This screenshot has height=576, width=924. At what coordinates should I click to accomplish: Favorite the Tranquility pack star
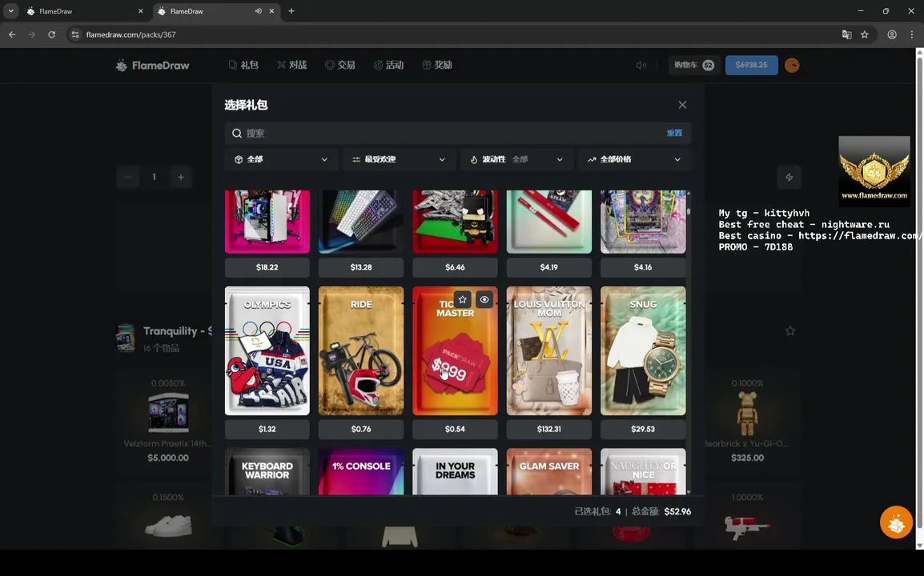(790, 331)
